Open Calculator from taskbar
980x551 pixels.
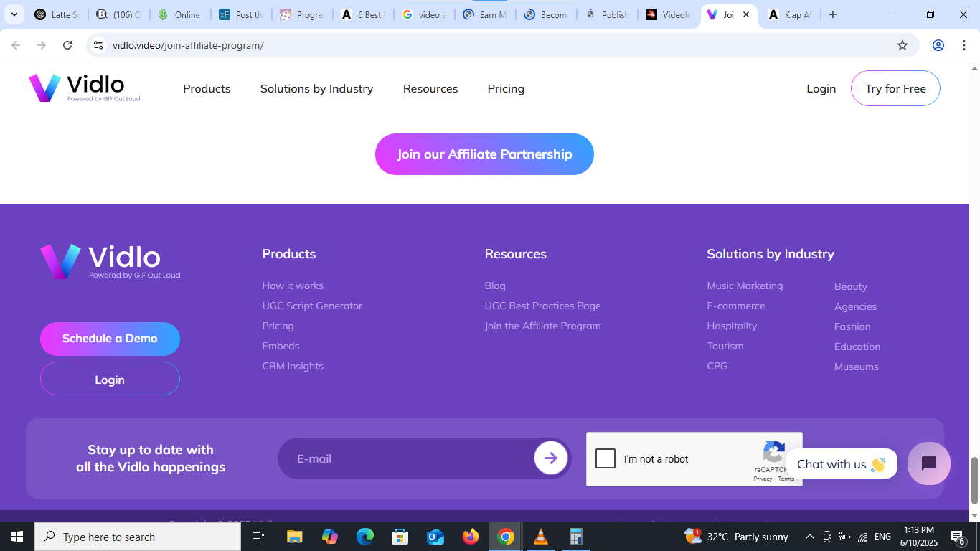(x=575, y=537)
